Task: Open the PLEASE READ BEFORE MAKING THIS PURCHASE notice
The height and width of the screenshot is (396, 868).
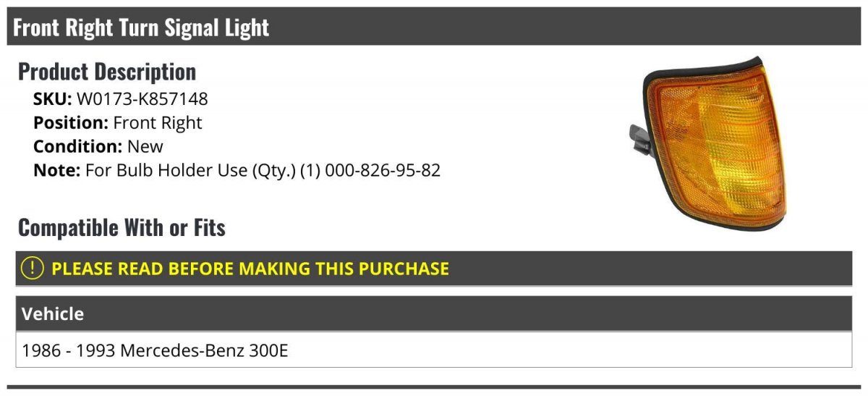Action: coord(250,269)
